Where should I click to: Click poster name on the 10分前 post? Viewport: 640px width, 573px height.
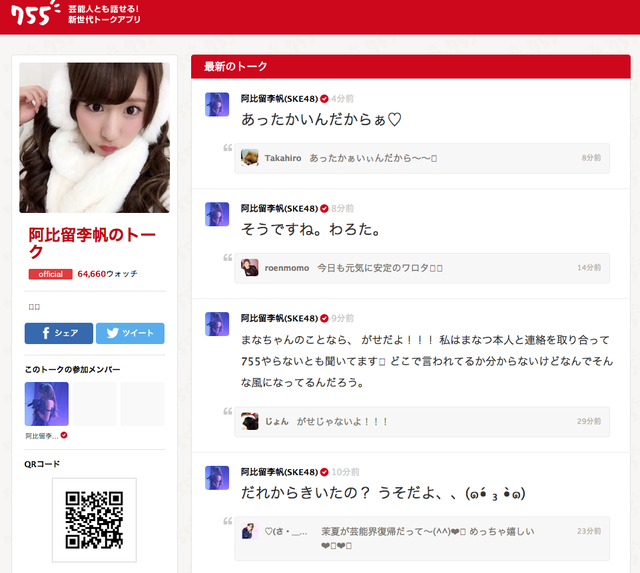point(279,472)
